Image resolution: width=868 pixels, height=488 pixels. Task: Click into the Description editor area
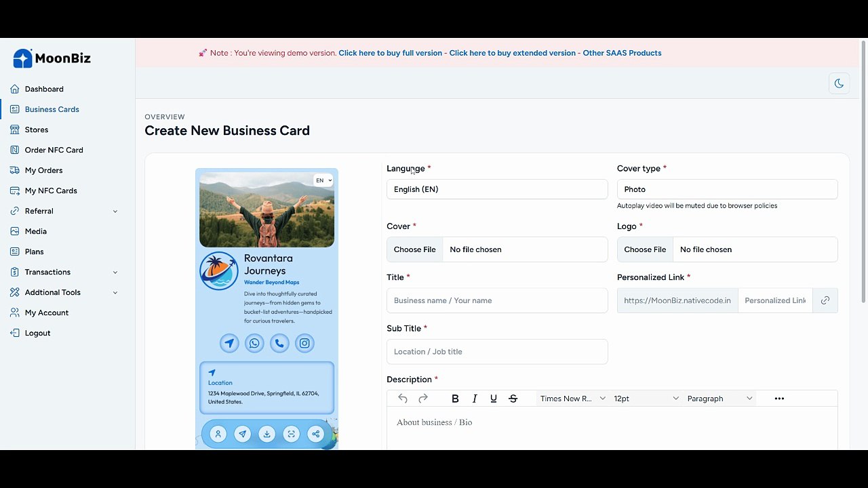(612, 428)
